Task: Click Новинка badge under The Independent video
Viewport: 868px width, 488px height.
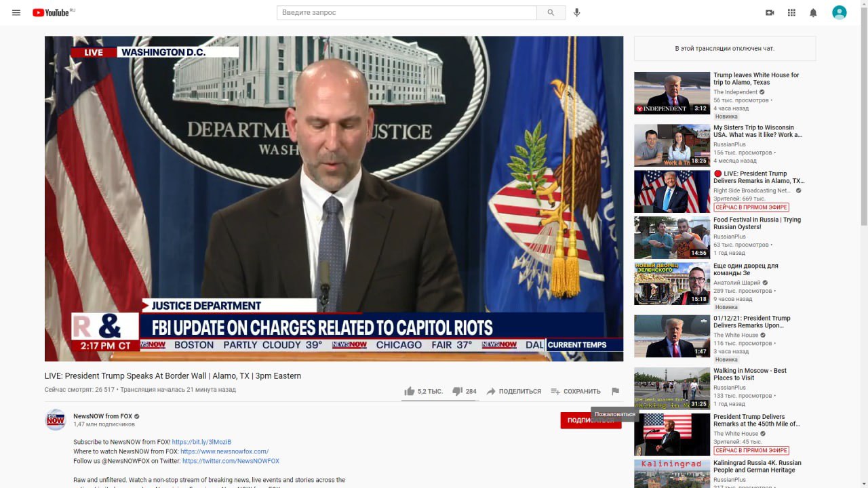Action: (x=726, y=117)
